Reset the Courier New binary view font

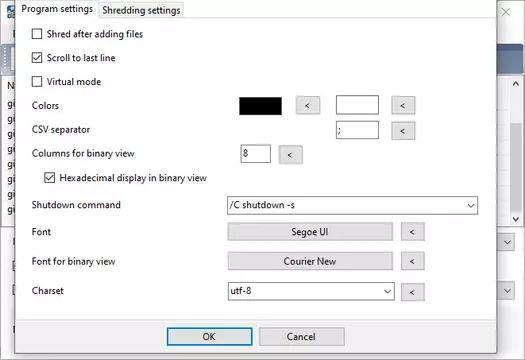[412, 261]
